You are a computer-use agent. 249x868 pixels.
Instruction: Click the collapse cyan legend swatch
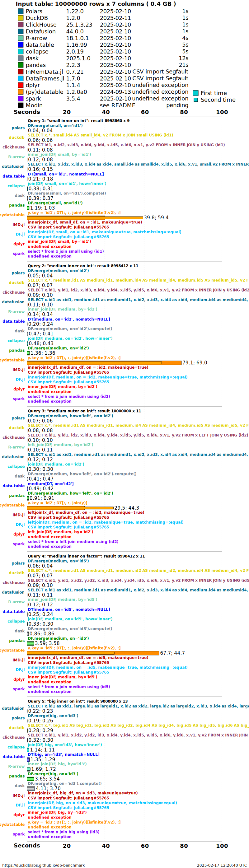21,52
